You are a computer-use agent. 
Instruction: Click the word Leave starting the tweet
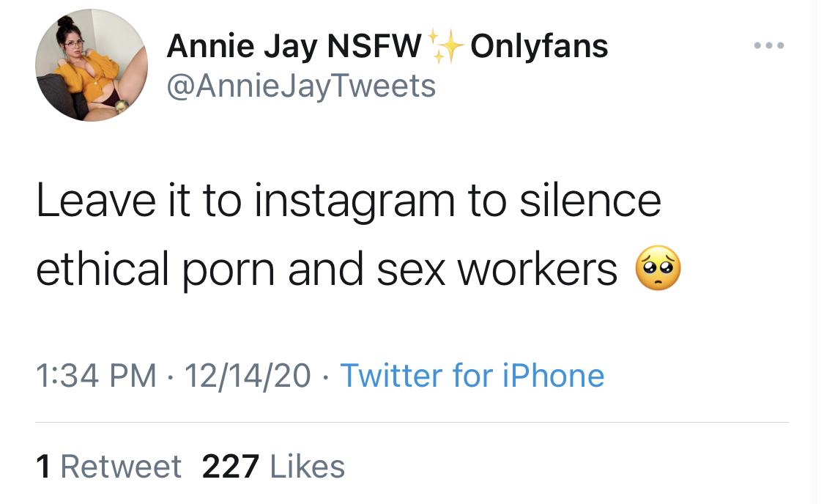click(96, 200)
